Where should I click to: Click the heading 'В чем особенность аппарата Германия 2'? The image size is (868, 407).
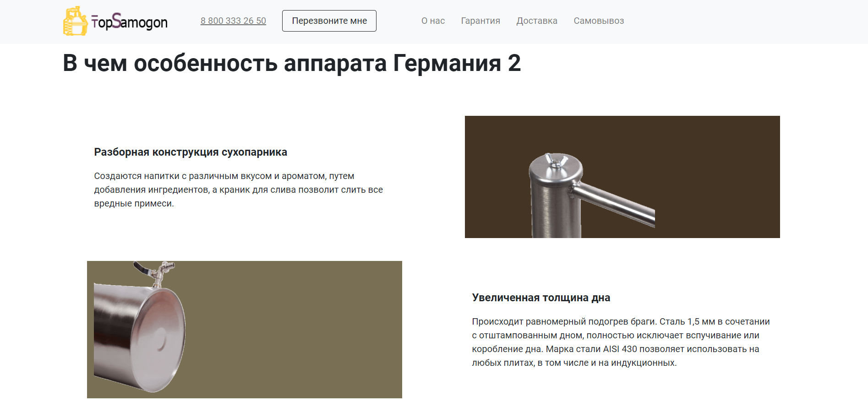(292, 63)
